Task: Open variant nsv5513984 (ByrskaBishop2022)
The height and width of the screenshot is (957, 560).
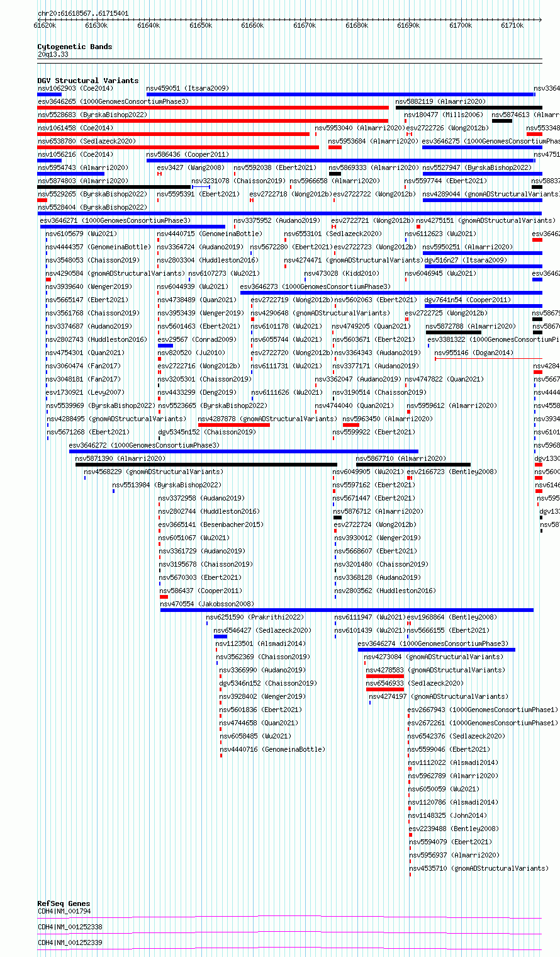Action: coord(167,485)
